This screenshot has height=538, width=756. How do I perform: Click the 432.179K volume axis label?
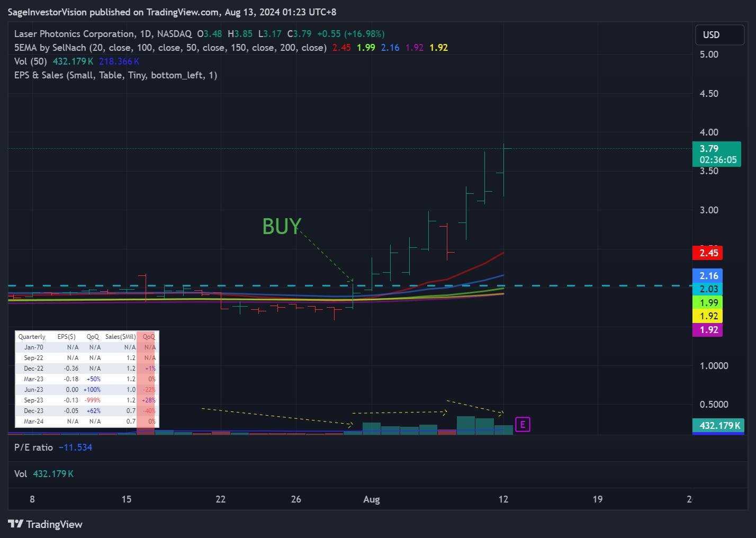718,426
